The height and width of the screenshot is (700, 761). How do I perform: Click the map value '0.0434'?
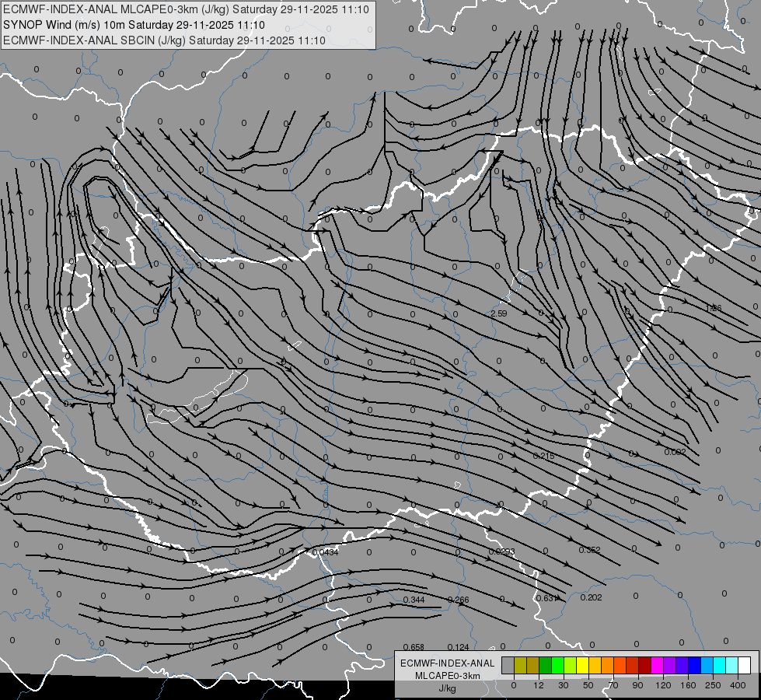(326, 552)
